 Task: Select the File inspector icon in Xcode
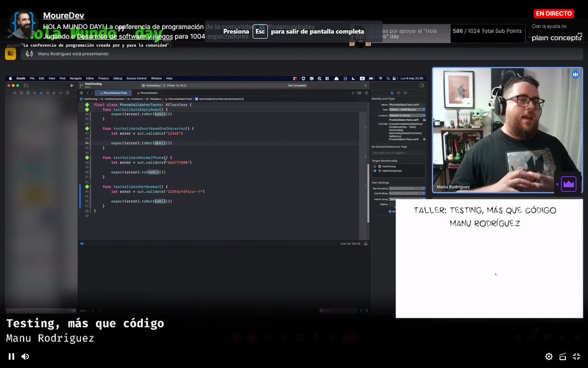(392, 93)
